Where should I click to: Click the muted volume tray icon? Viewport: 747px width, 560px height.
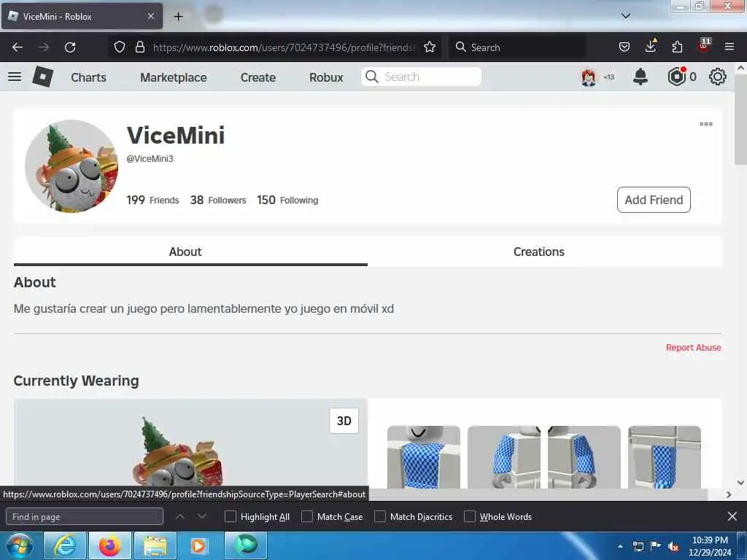tap(673, 547)
